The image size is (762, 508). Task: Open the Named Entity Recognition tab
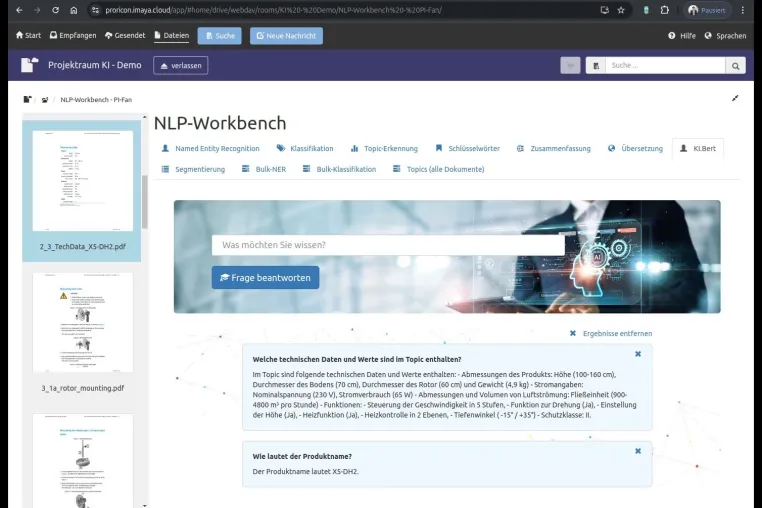(210, 148)
